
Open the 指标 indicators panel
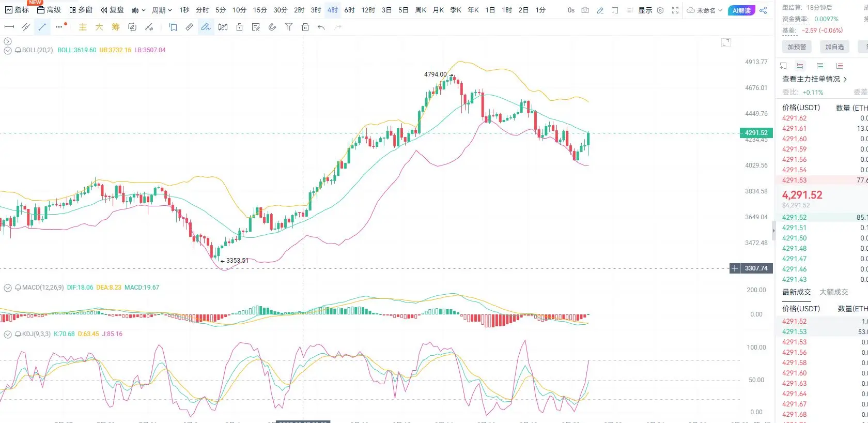pos(17,10)
